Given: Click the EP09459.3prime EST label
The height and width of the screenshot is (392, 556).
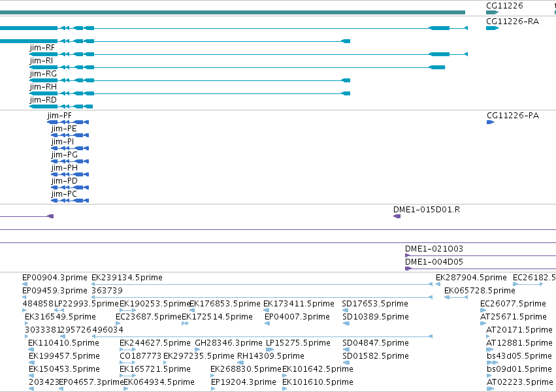Looking at the screenshot, I should (55, 291).
